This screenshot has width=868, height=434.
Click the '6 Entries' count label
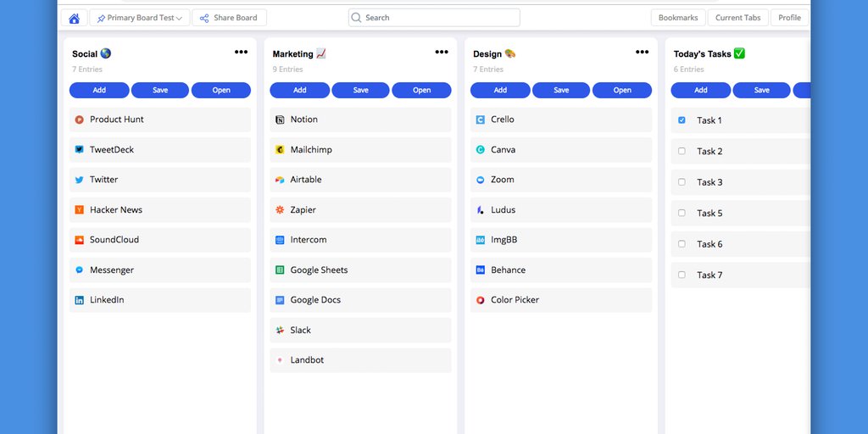[x=688, y=70]
